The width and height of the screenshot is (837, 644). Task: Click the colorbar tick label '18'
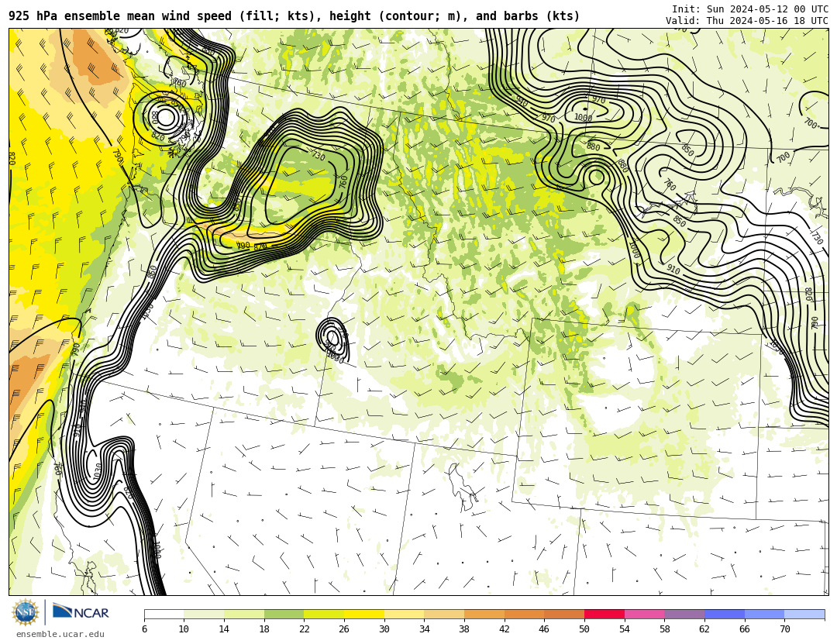(263, 629)
